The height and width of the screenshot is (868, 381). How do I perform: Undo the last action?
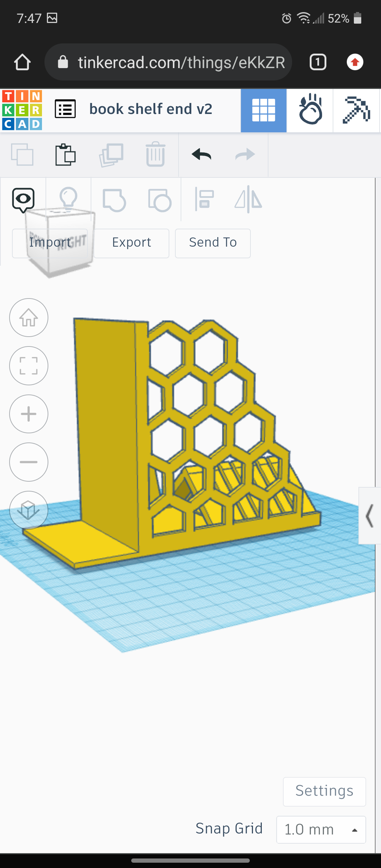201,155
